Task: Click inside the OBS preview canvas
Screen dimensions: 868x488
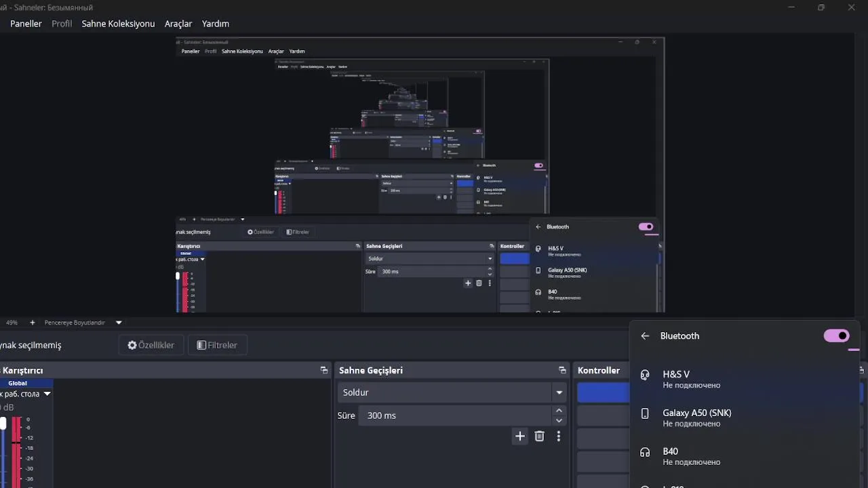Action: pos(420,175)
